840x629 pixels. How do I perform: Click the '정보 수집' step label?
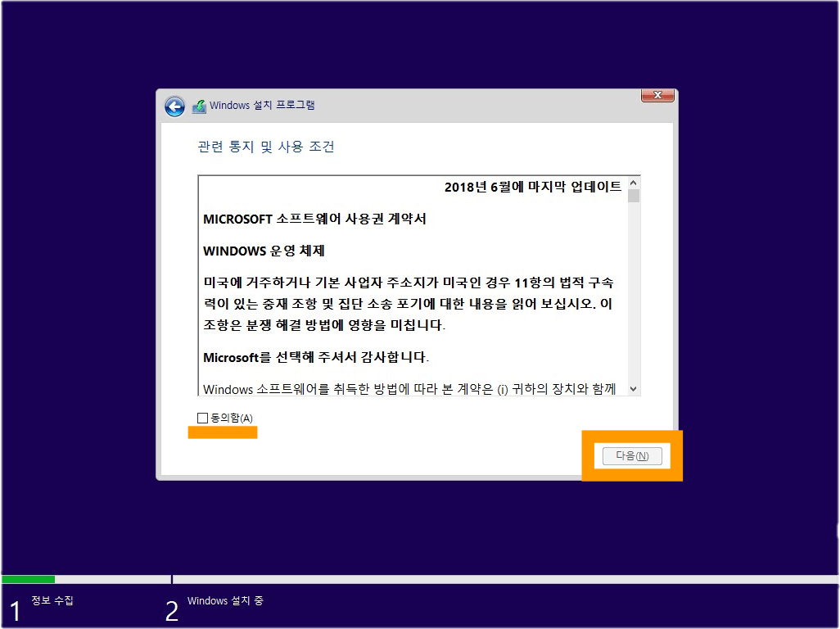point(52,600)
